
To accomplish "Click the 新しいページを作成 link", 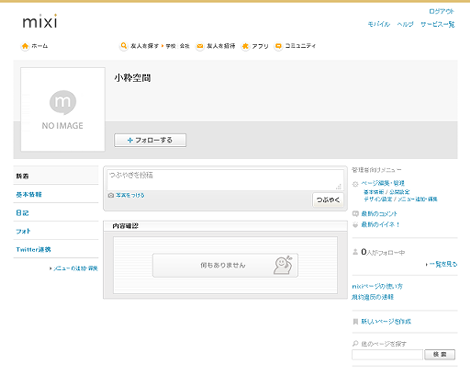I will [386, 322].
